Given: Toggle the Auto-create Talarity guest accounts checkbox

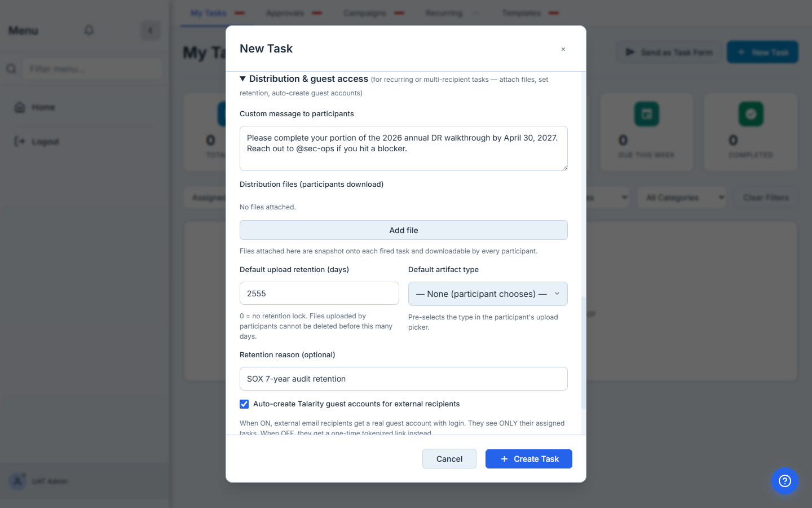Looking at the screenshot, I should point(244,404).
